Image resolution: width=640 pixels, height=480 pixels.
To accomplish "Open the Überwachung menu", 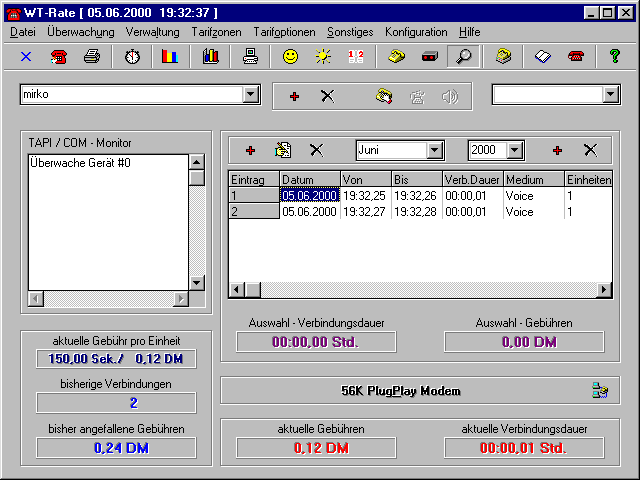I will tap(81, 32).
